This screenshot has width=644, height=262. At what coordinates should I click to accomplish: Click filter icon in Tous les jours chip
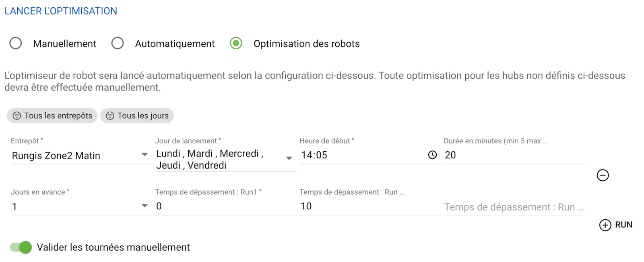[110, 116]
